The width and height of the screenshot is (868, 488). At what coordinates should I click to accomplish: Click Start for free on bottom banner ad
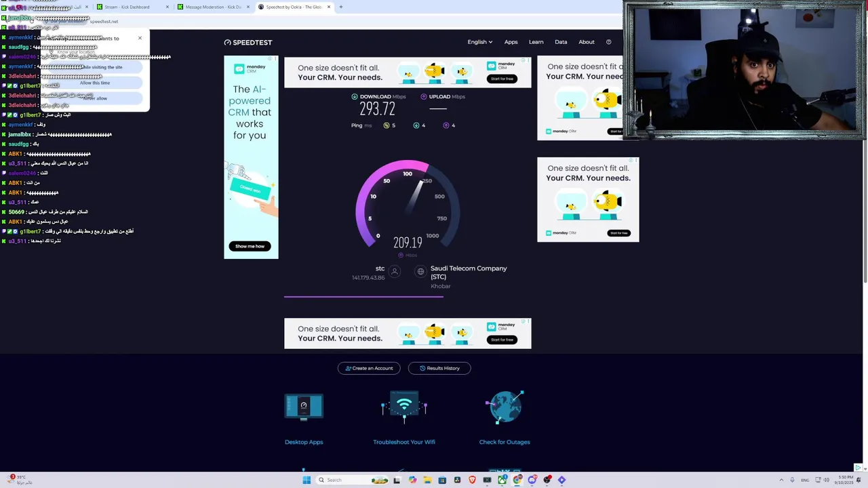(x=502, y=340)
